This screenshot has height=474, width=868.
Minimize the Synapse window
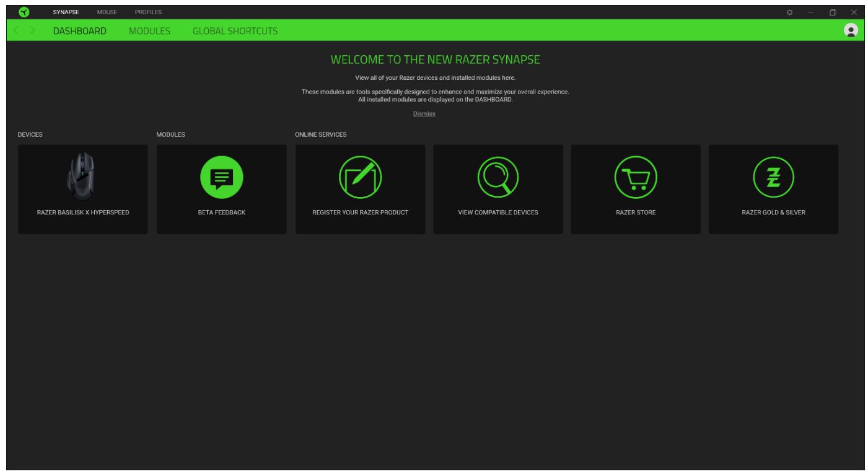[811, 12]
